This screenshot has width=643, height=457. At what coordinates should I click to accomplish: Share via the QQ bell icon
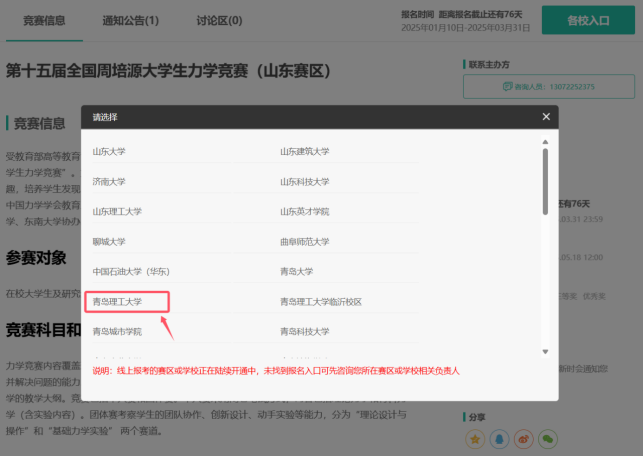(499, 439)
